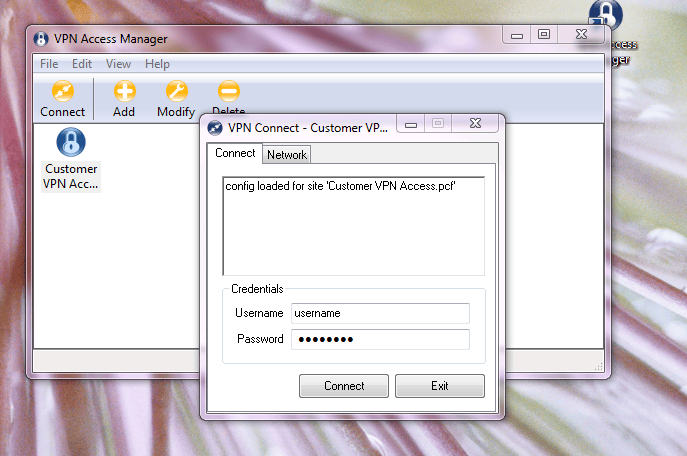Open the Help menu
687x456 pixels.
click(x=157, y=64)
